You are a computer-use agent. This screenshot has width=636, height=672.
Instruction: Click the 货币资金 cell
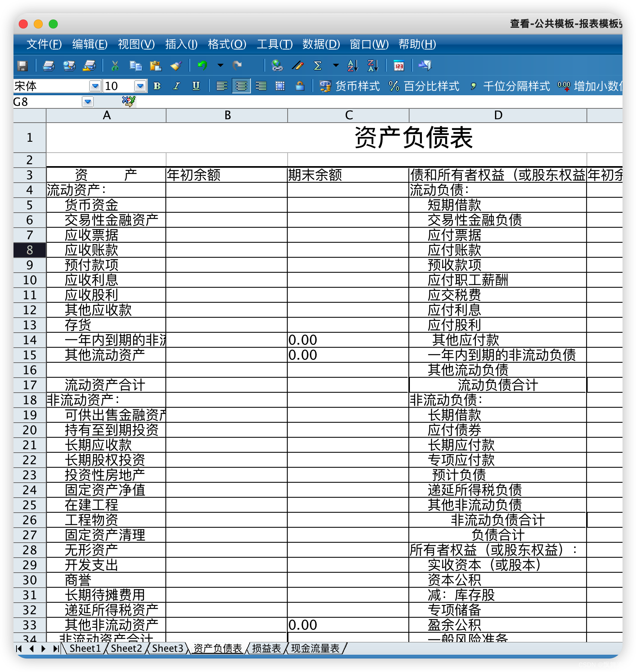(106, 205)
